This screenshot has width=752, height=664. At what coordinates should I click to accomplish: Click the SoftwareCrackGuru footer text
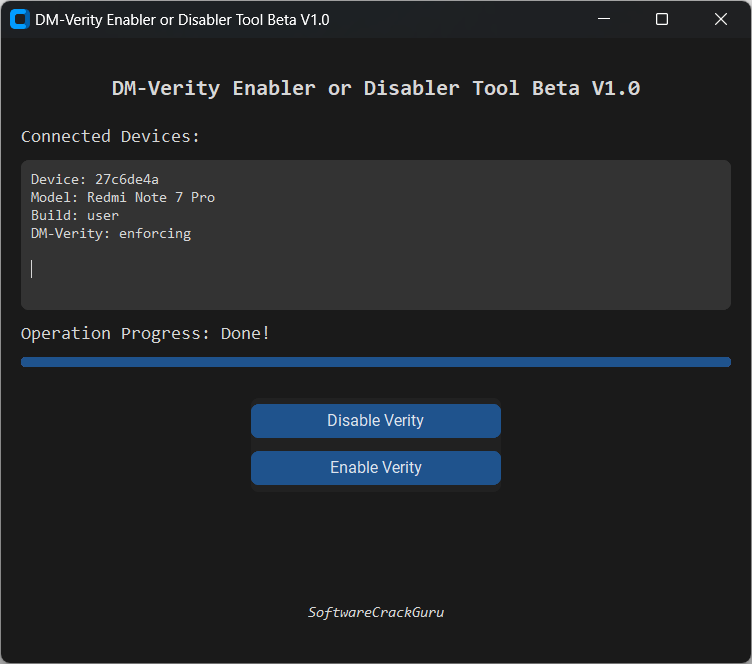click(x=376, y=612)
